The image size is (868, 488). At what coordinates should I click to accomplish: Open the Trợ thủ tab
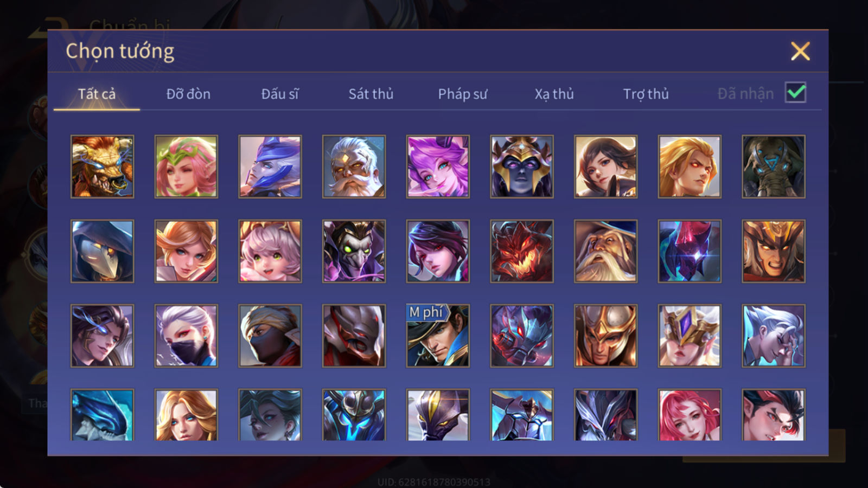click(x=646, y=94)
